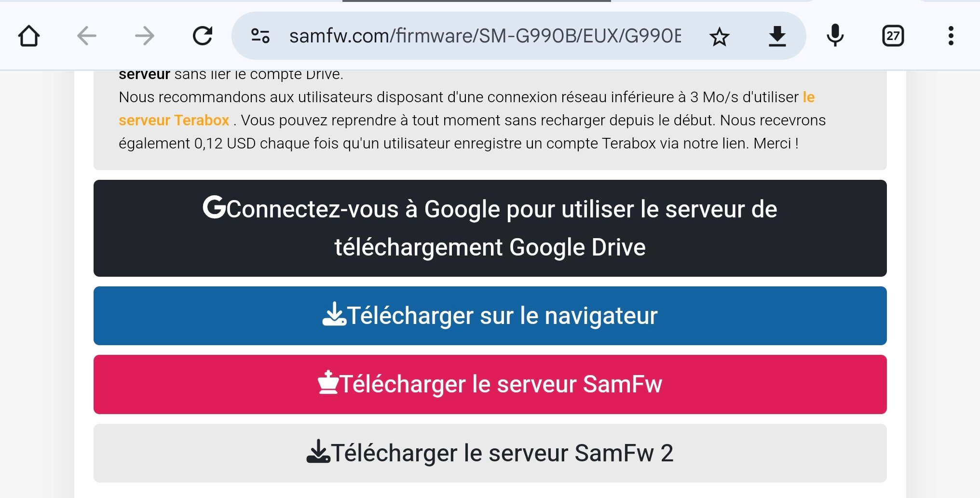Click Télécharger sur le navigateur button
This screenshot has height=498, width=980.
pyautogui.click(x=490, y=316)
